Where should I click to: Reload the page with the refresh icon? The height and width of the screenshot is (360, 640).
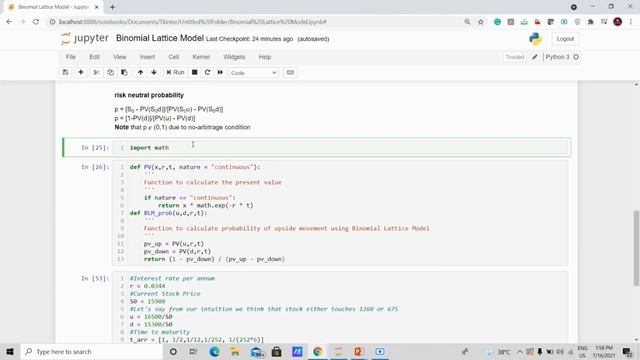(36, 22)
